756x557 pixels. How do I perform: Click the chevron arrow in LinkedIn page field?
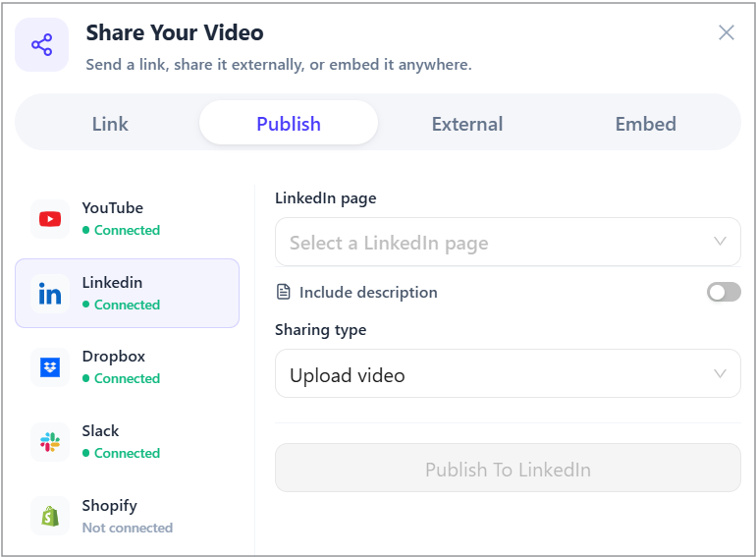click(x=720, y=241)
